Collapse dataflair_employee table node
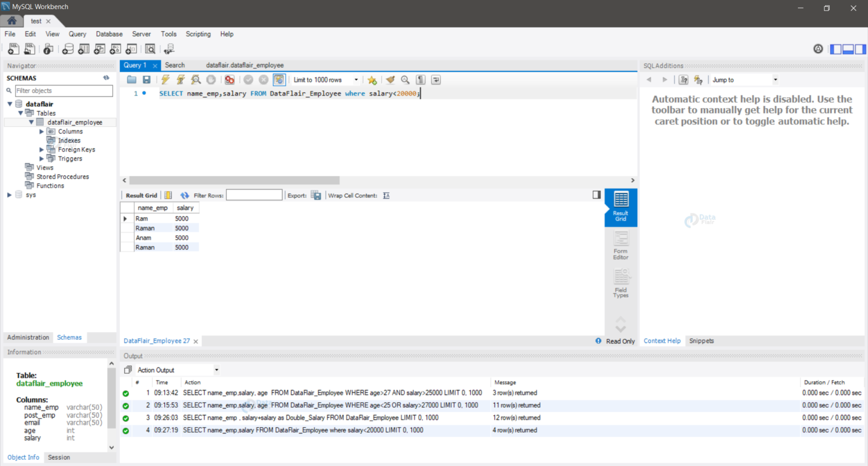The width and height of the screenshot is (868, 466). pos(31,122)
